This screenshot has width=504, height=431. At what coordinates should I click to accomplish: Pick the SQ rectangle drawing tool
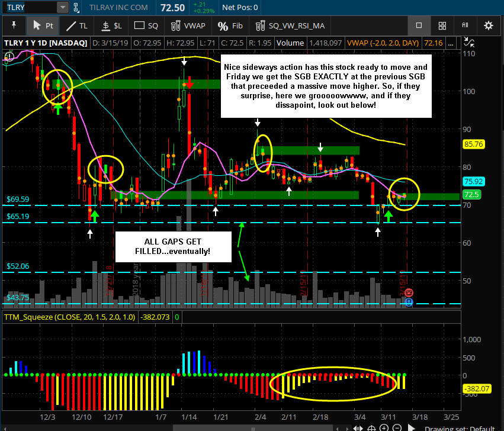[146, 25]
